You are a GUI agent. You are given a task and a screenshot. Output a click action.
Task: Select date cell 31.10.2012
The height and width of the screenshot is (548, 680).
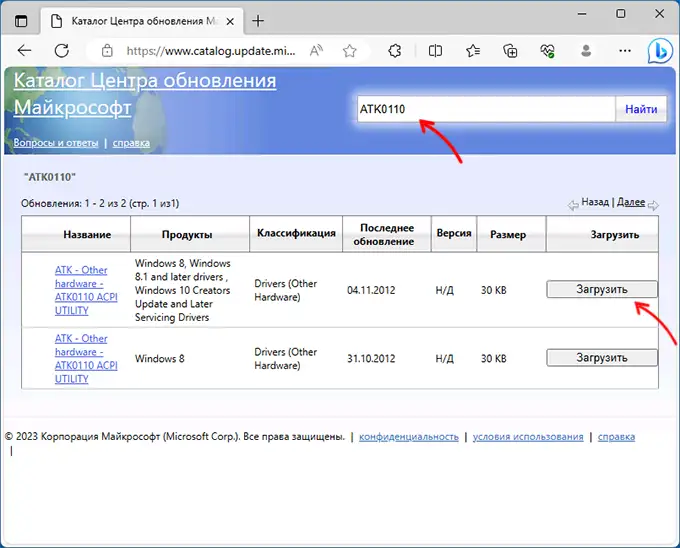point(371,359)
